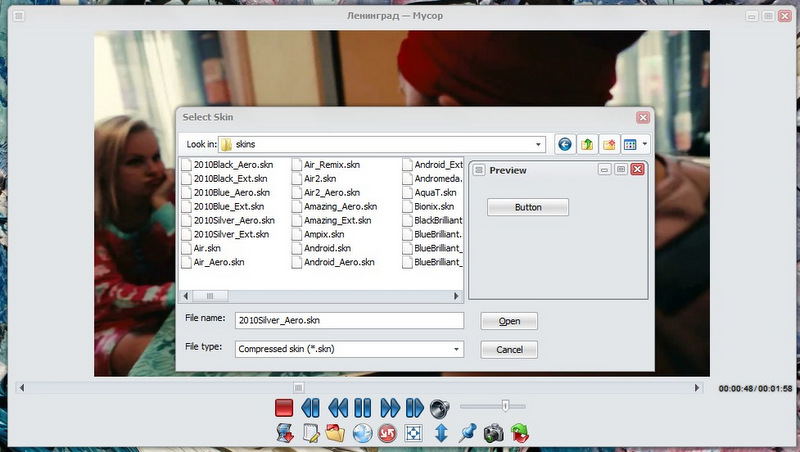Click the blue globe icon
This screenshot has width=800, height=452.
[362, 433]
